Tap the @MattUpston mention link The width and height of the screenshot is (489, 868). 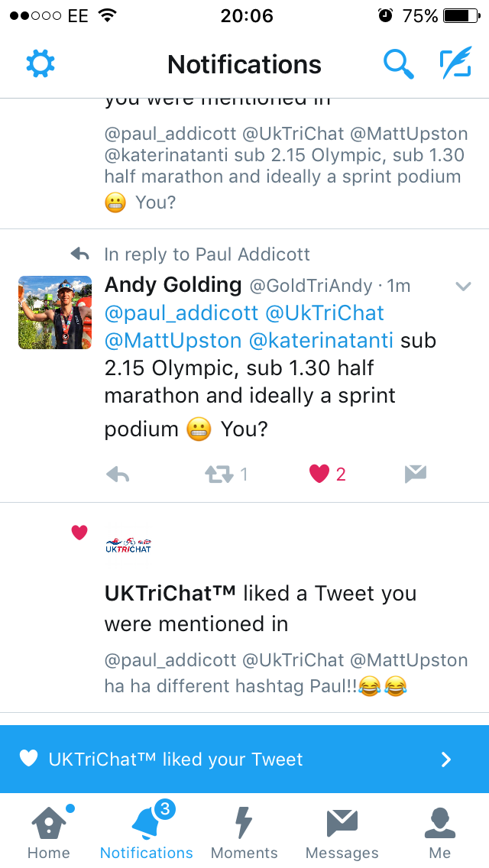[x=173, y=340]
